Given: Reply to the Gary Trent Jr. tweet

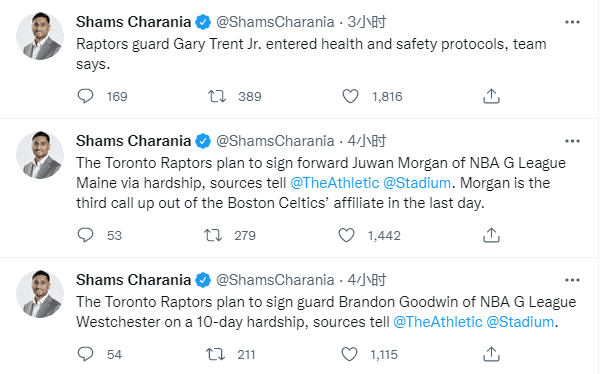Looking at the screenshot, I should [x=85, y=96].
